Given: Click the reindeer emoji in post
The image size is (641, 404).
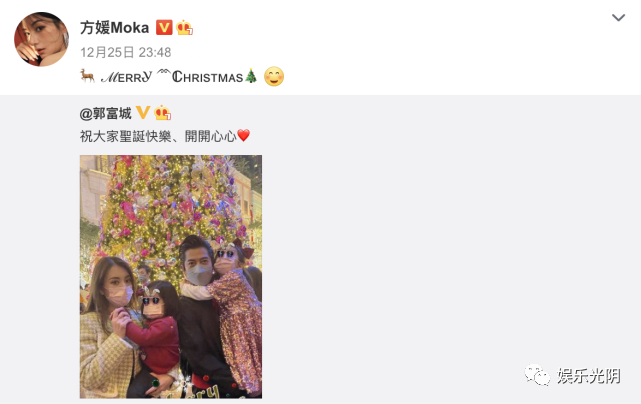Looking at the screenshot, I should pos(87,76).
